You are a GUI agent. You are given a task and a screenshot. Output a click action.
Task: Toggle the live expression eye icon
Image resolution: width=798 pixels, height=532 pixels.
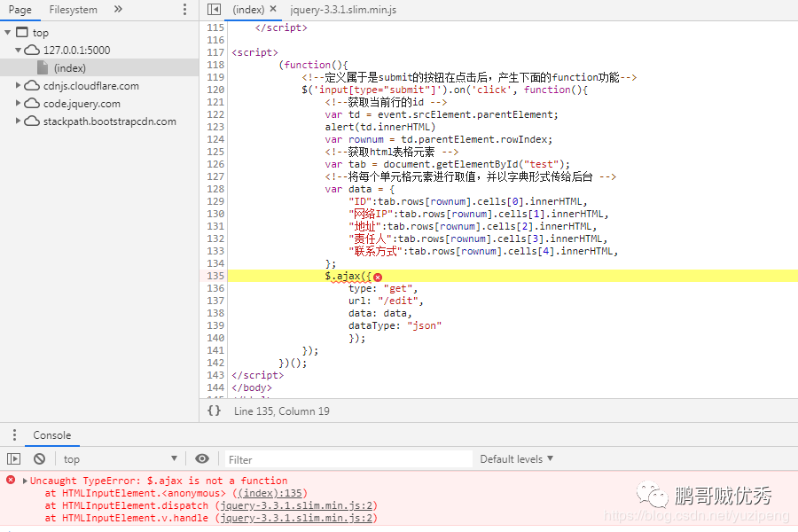(x=202, y=459)
